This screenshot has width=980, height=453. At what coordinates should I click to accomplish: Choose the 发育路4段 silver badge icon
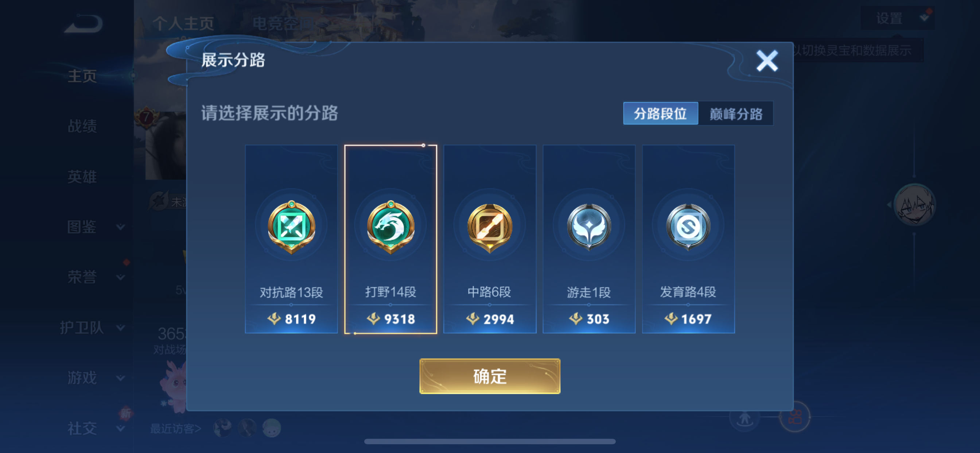click(x=688, y=227)
